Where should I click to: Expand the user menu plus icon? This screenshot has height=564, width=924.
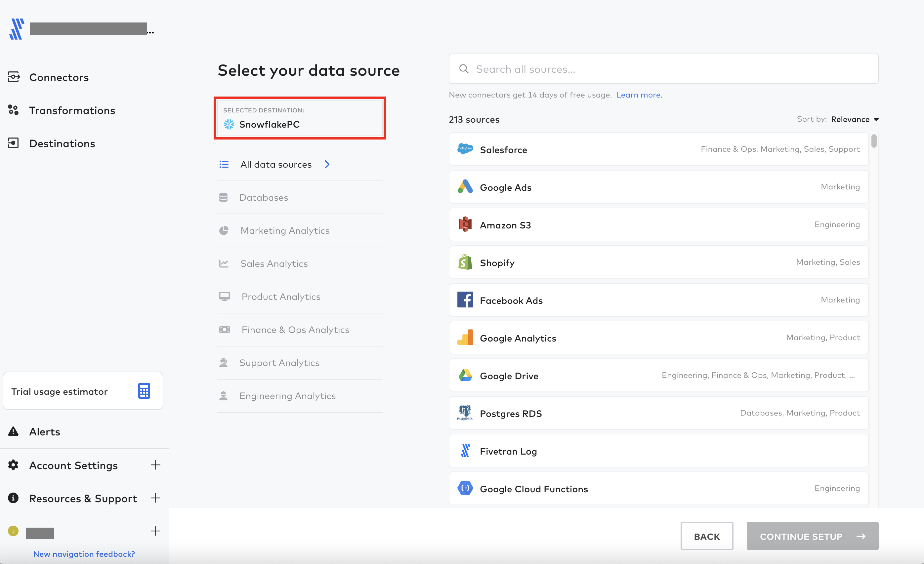coord(155,531)
